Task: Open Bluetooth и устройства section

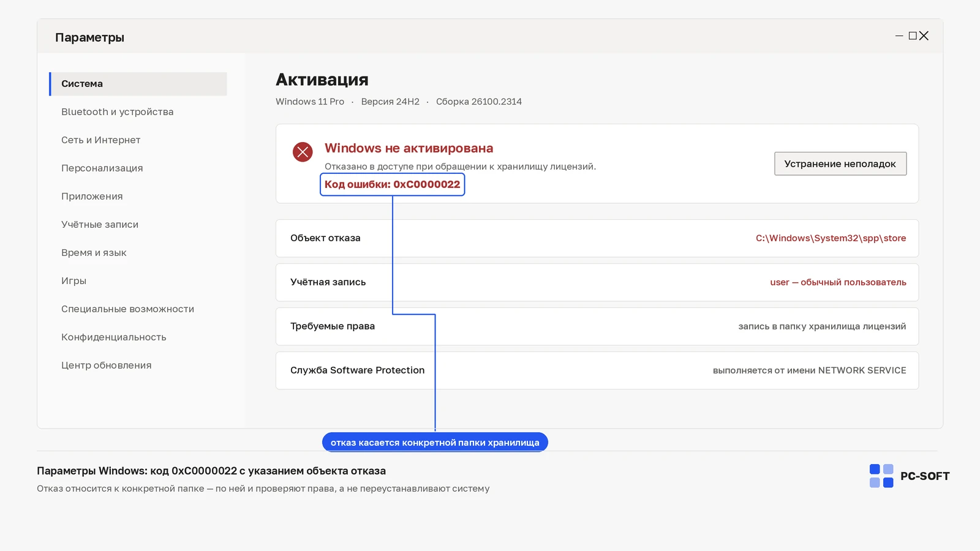Action: pyautogui.click(x=117, y=112)
